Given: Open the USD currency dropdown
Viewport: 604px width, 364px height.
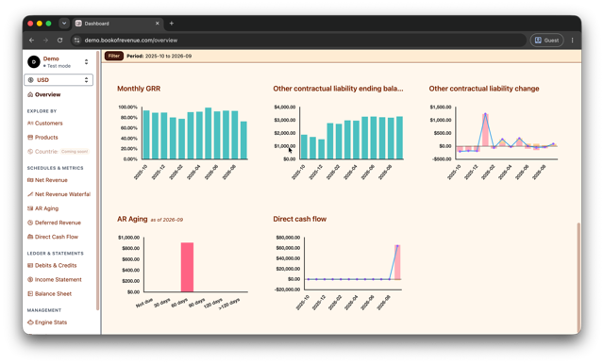Looking at the screenshot, I should click(59, 80).
